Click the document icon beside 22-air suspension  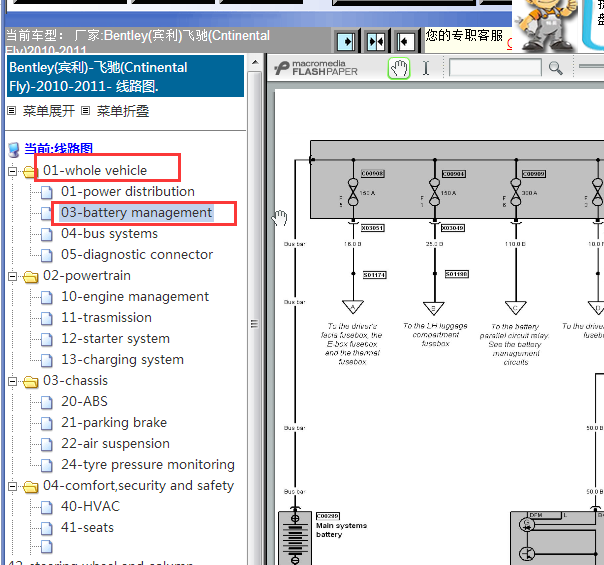[x=47, y=444]
